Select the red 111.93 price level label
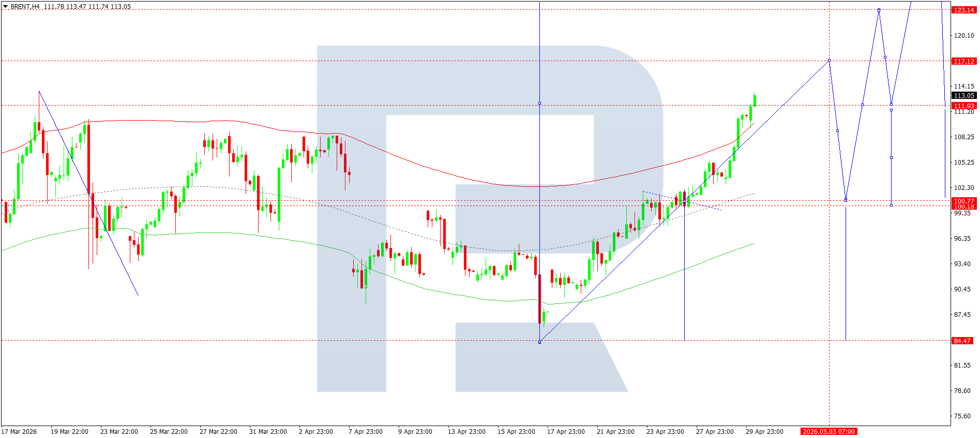The image size is (980, 438). click(x=963, y=106)
